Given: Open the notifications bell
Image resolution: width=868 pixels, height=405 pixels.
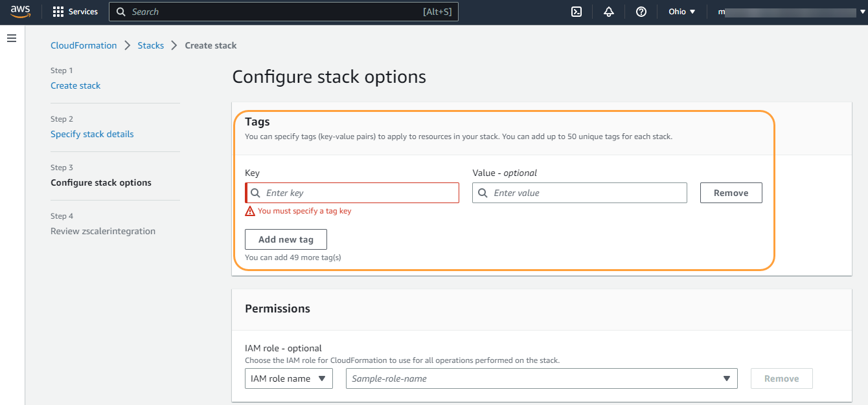Looking at the screenshot, I should point(608,12).
